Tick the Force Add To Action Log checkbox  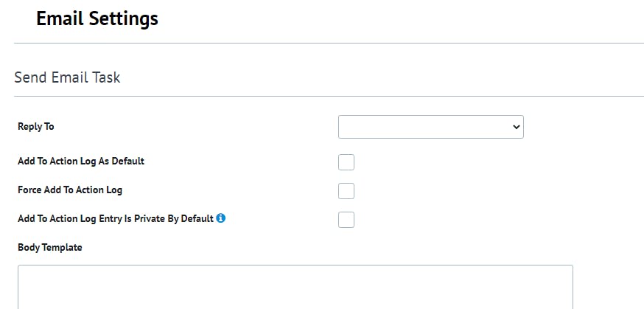[346, 191]
